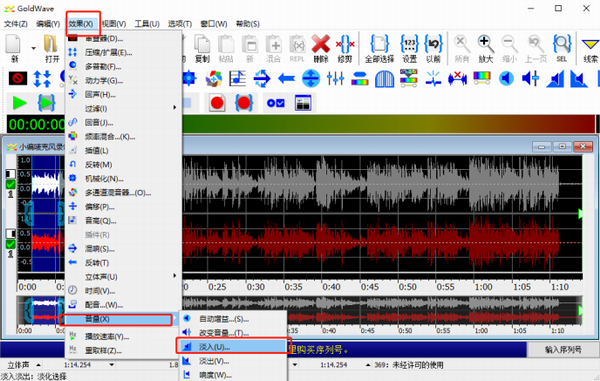
Task: Click the Pop/Click filter spark icon
Action: [x=433, y=78]
